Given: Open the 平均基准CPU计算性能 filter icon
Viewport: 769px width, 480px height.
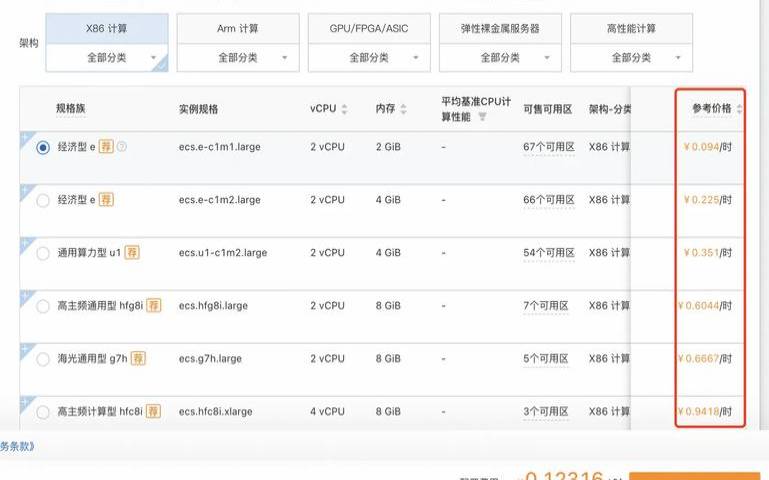Looking at the screenshot, I should pyautogui.click(x=482, y=116).
